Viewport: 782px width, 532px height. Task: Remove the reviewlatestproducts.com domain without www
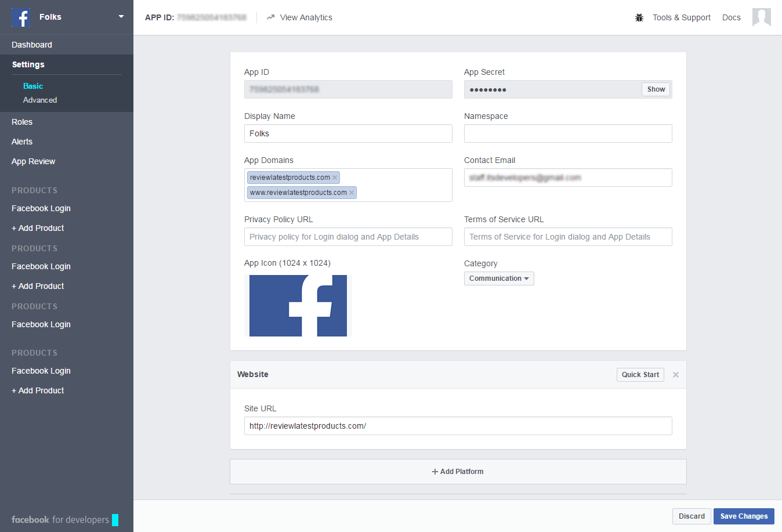(335, 178)
